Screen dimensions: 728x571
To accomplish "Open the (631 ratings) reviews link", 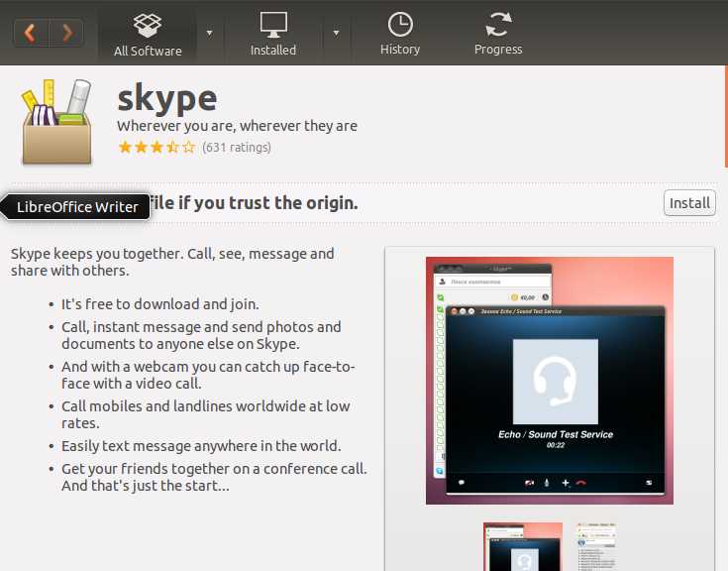I will pyautogui.click(x=237, y=148).
